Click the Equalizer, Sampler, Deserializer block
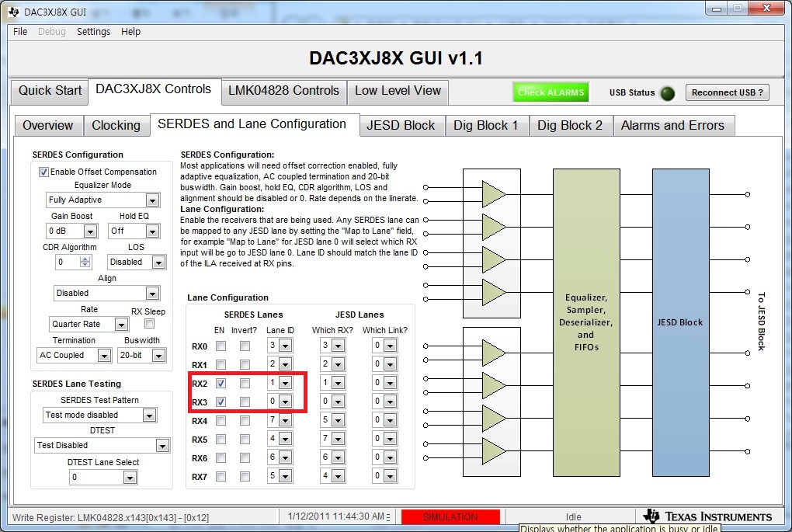The image size is (792, 532). point(586,322)
